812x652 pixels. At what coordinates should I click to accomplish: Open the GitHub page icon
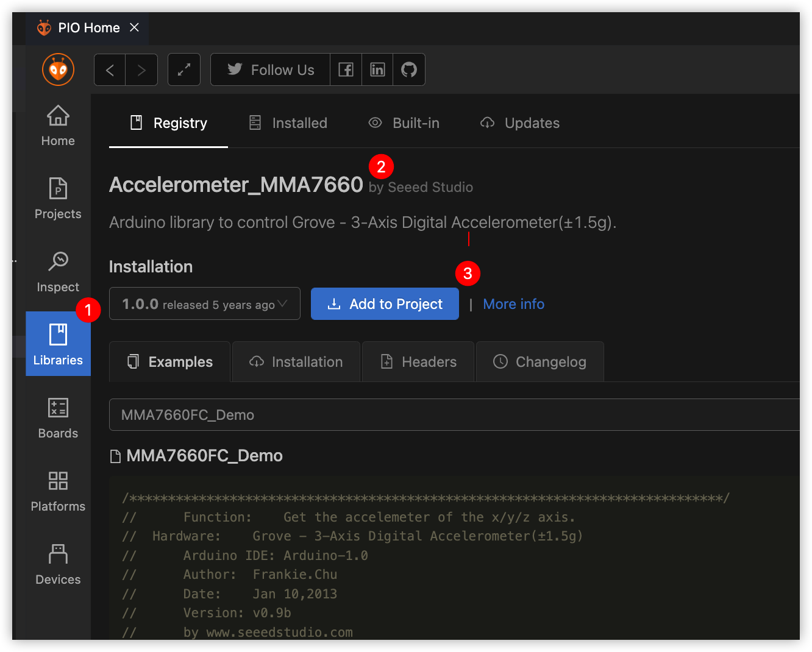click(x=409, y=70)
